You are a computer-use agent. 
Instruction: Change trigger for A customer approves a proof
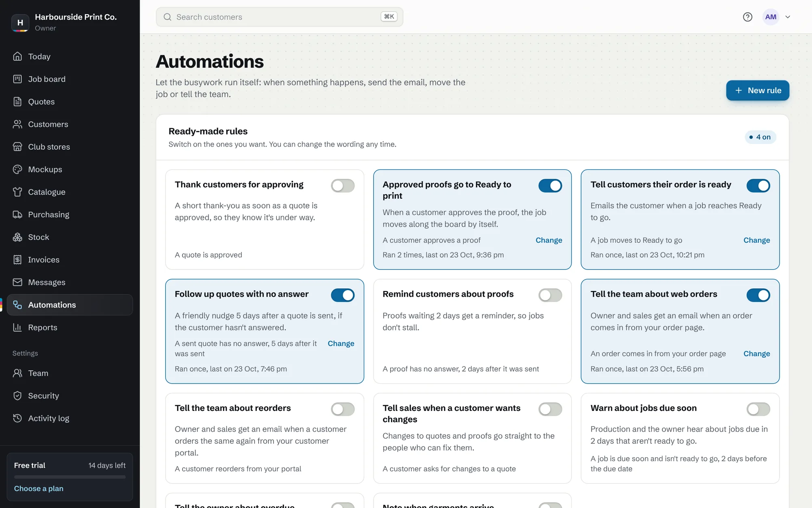click(549, 240)
